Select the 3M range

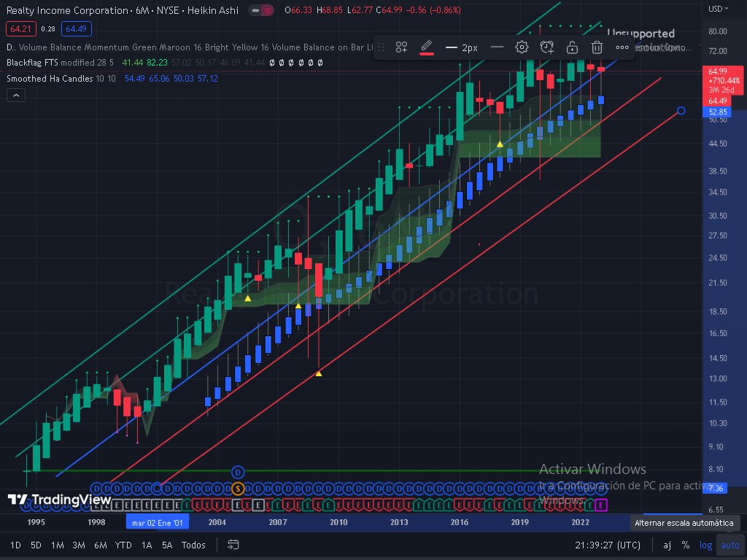coord(79,545)
